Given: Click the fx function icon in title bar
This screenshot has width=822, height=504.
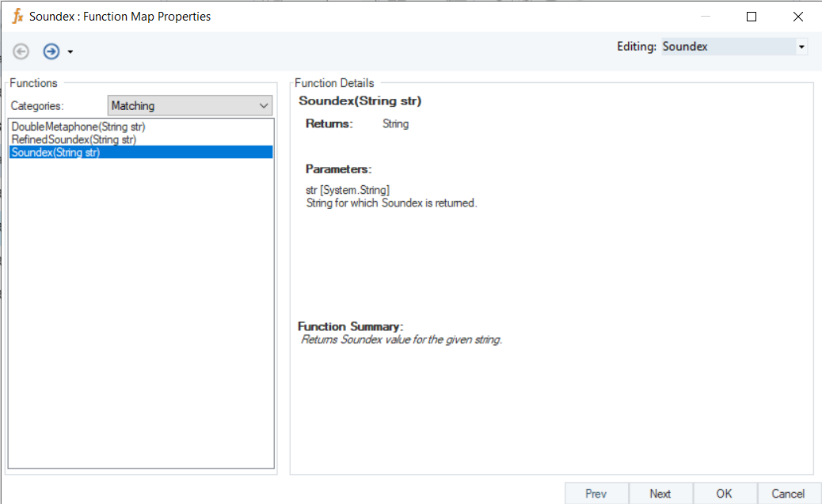Looking at the screenshot, I should pos(17,16).
